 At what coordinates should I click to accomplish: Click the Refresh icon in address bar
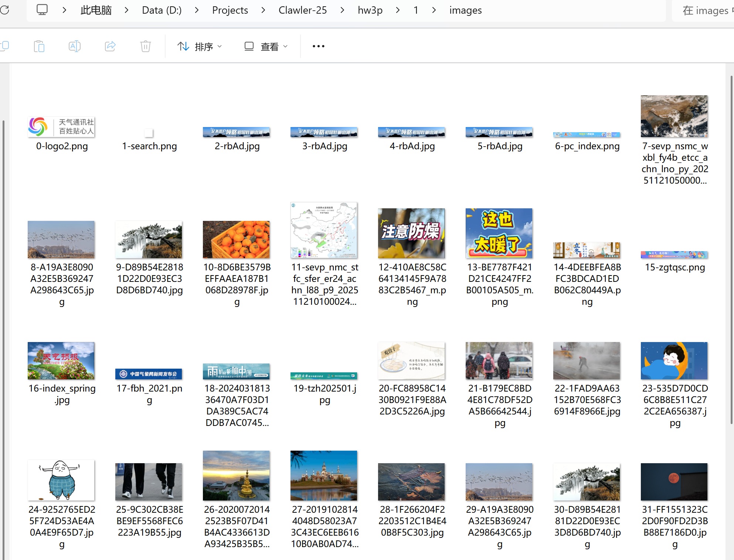[x=4, y=10]
